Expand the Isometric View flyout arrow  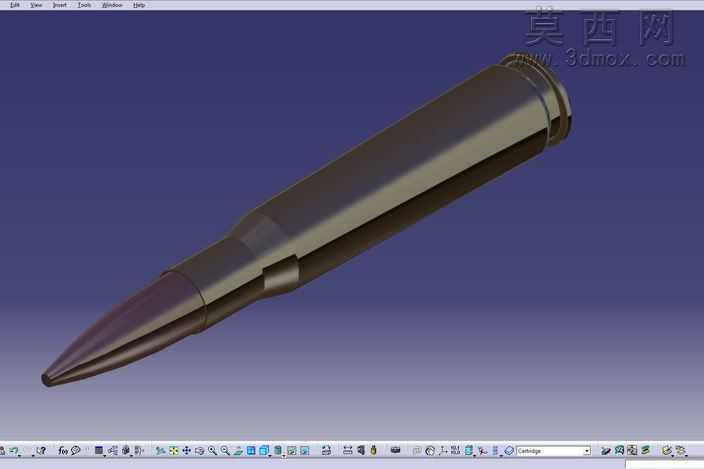[x=270, y=456]
